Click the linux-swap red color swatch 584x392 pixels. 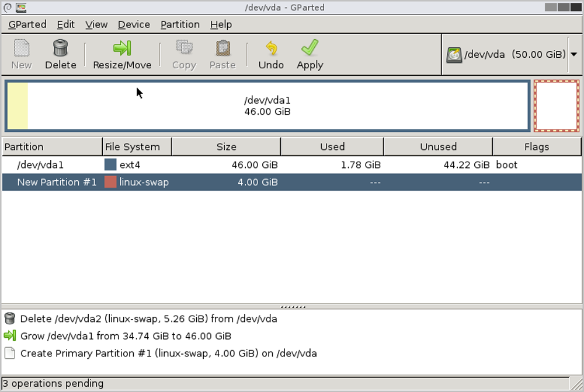tap(110, 183)
